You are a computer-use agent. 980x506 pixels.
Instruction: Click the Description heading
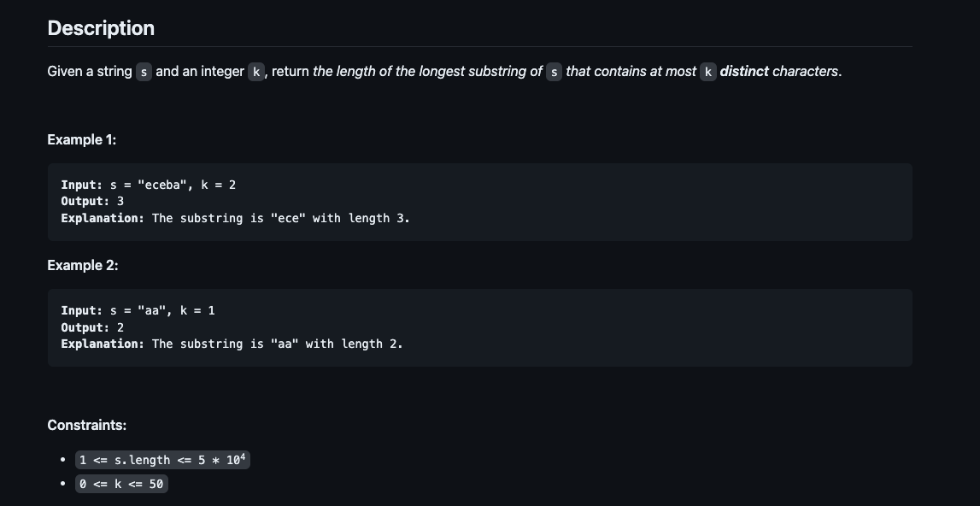click(101, 28)
